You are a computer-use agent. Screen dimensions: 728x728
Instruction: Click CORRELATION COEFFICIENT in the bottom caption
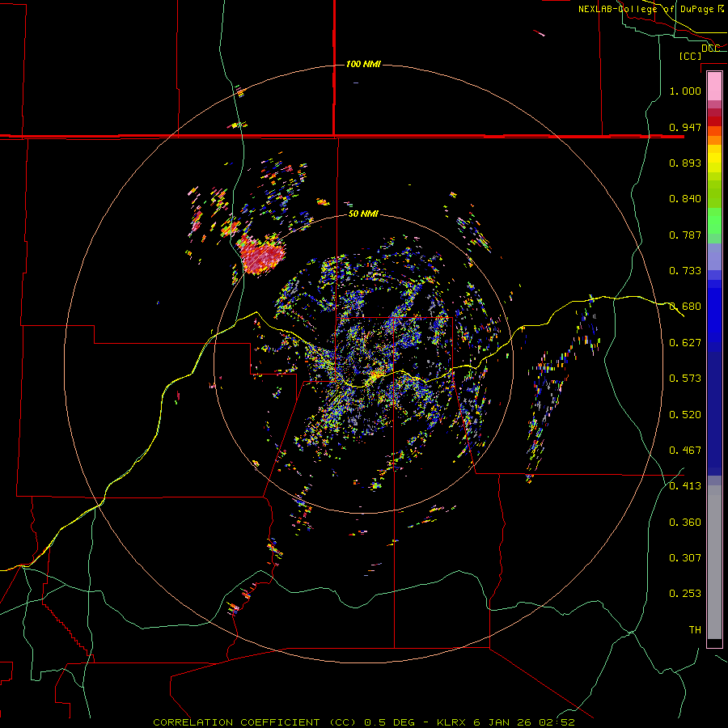point(236,722)
